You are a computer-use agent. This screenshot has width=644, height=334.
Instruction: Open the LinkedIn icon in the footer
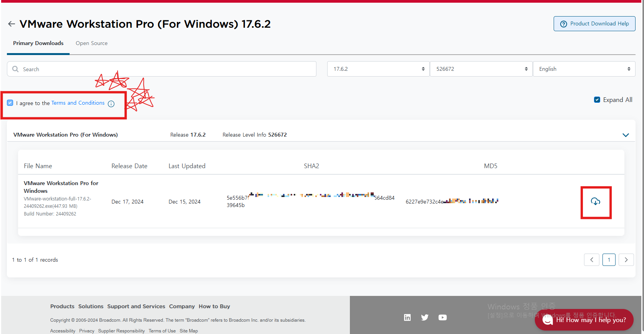pos(407,317)
